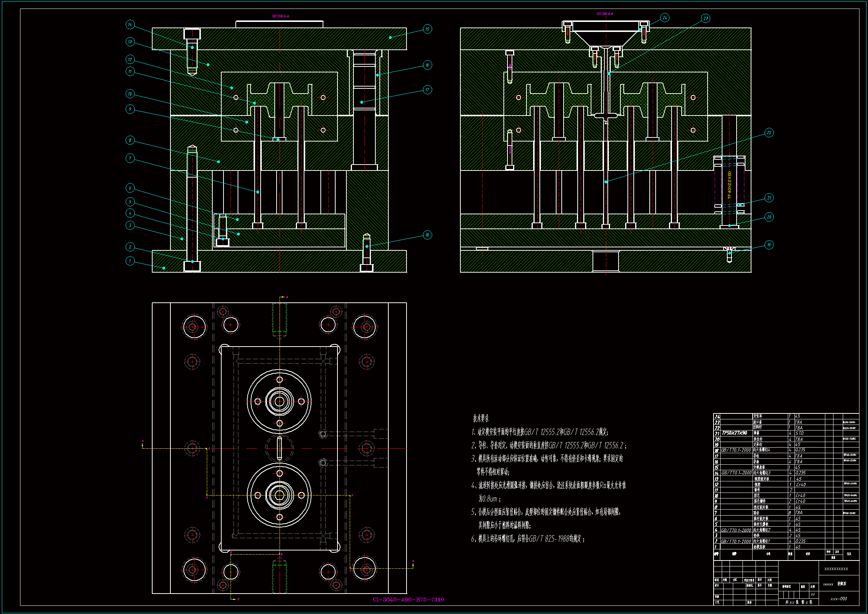The image size is (868, 614).
Task: Select row 12 Cr40 material cell
Action: (x=800, y=485)
